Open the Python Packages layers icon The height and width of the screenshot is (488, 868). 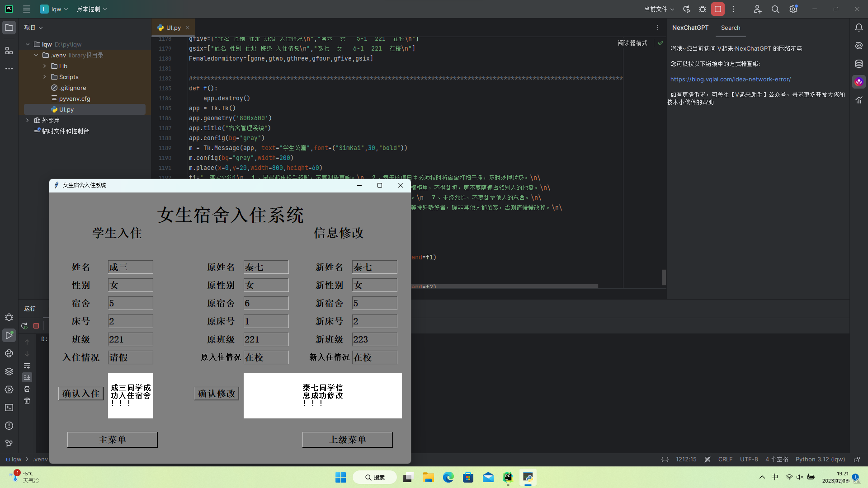9,371
